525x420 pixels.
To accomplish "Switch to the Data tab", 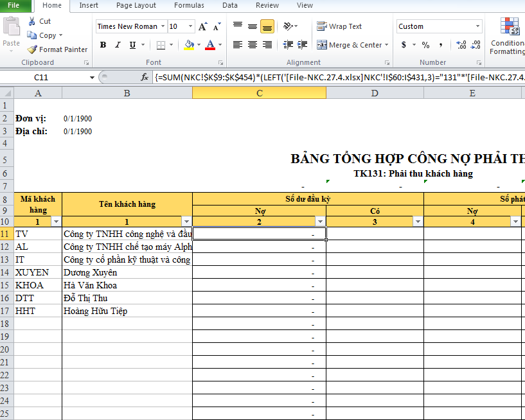I will pos(230,5).
